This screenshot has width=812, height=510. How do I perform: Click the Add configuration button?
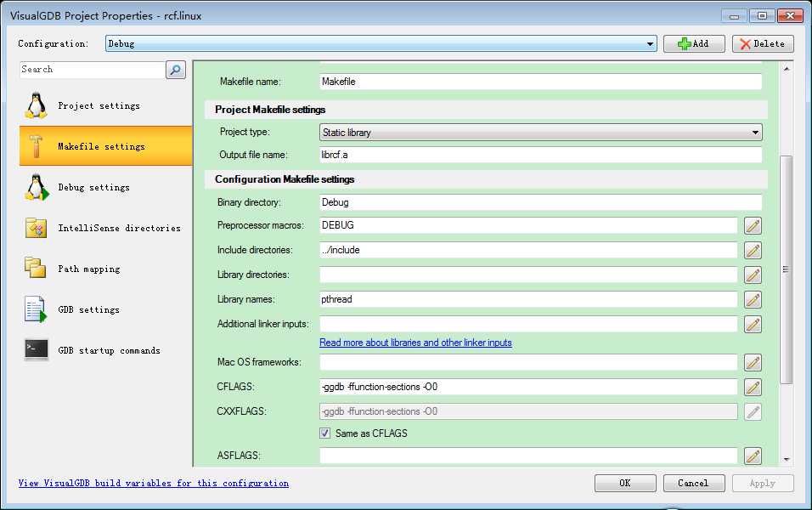pyautogui.click(x=694, y=43)
